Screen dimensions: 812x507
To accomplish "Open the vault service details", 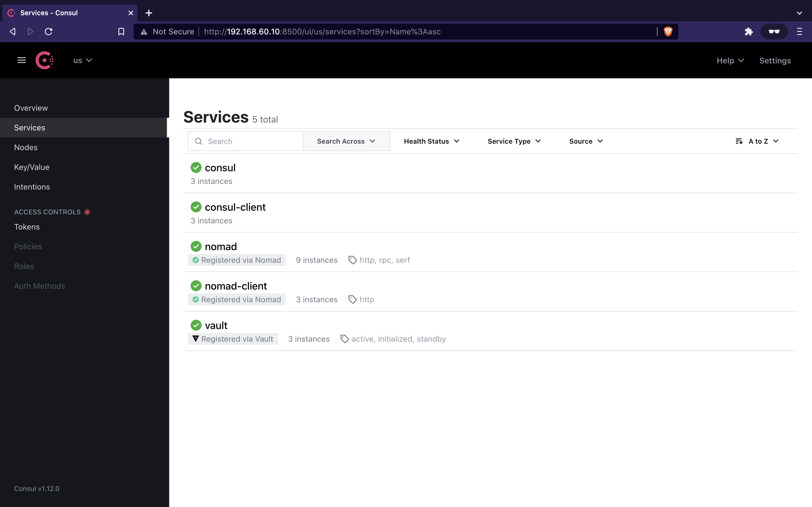I will (x=216, y=325).
